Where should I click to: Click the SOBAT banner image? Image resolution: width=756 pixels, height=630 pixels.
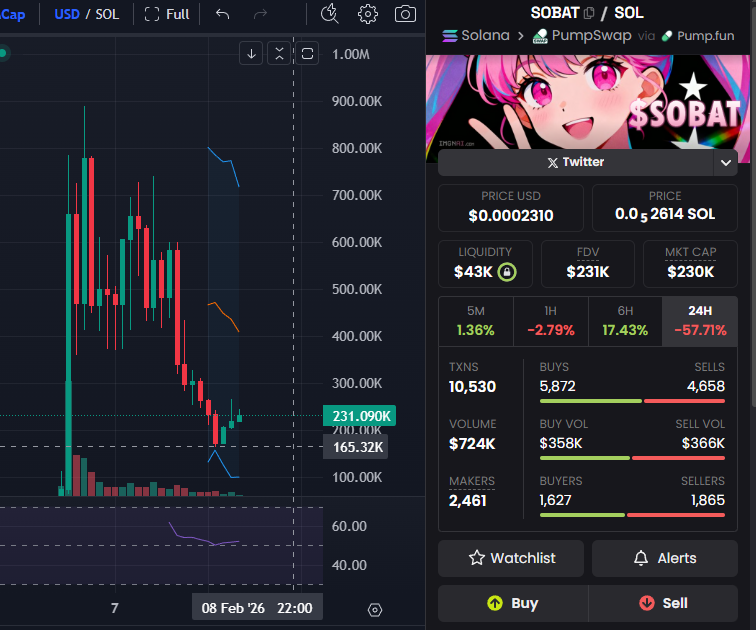[x=588, y=101]
